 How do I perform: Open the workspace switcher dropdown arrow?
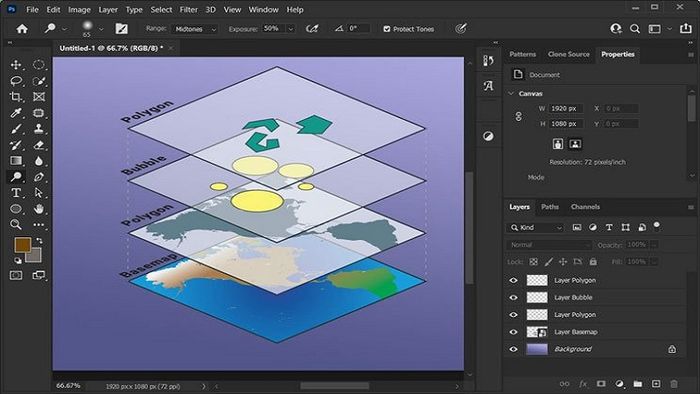pos(669,29)
